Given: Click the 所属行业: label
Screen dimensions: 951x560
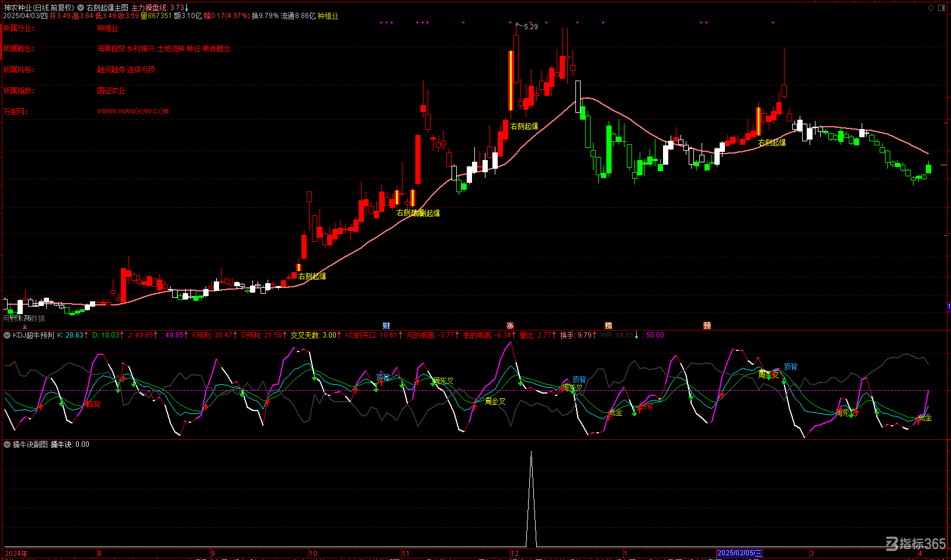Looking at the screenshot, I should click(19, 28).
